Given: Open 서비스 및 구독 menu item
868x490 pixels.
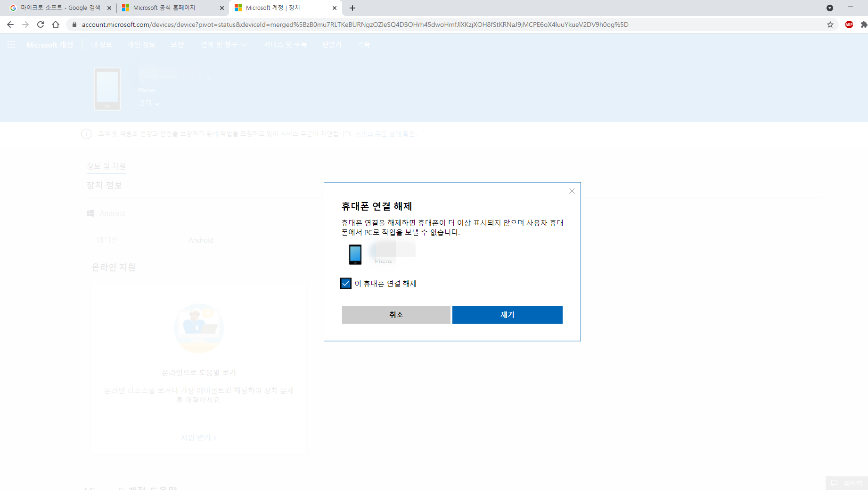Looking at the screenshot, I should coord(285,44).
